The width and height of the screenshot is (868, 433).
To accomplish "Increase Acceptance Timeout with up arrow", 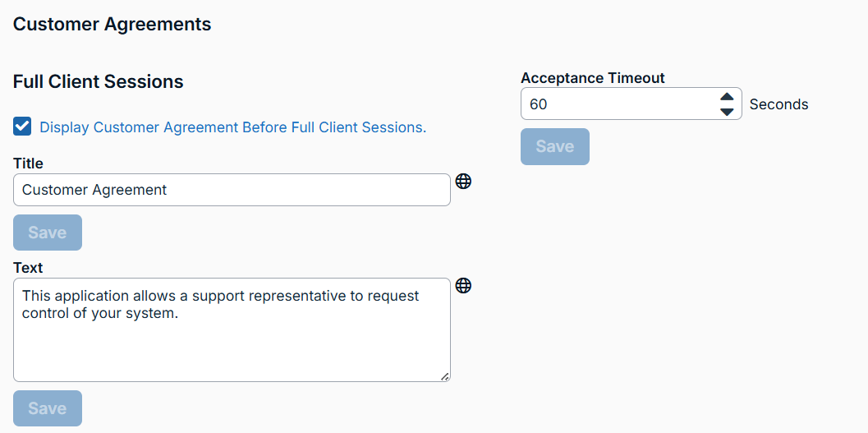I will point(727,97).
